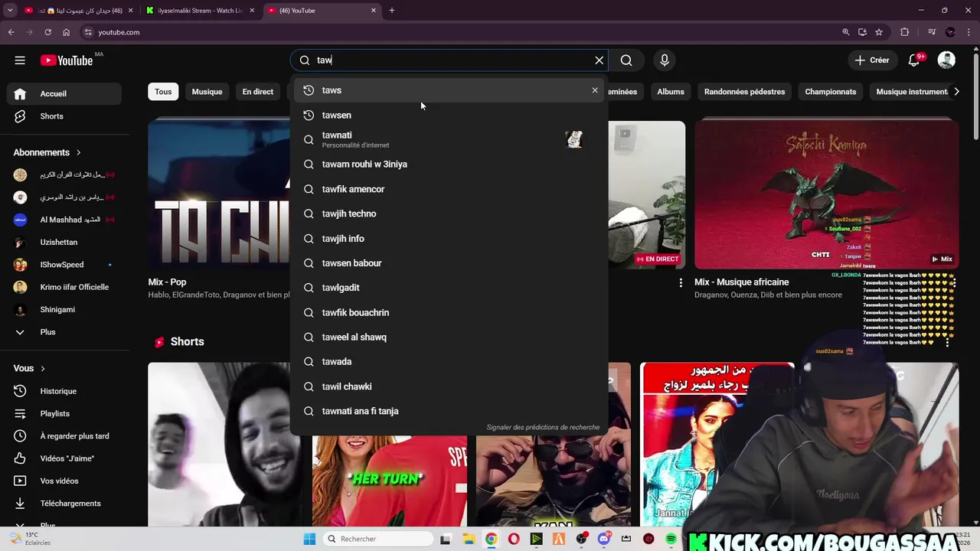Image resolution: width=980 pixels, height=551 pixels.
Task: Open the Créer button
Action: tap(872, 60)
